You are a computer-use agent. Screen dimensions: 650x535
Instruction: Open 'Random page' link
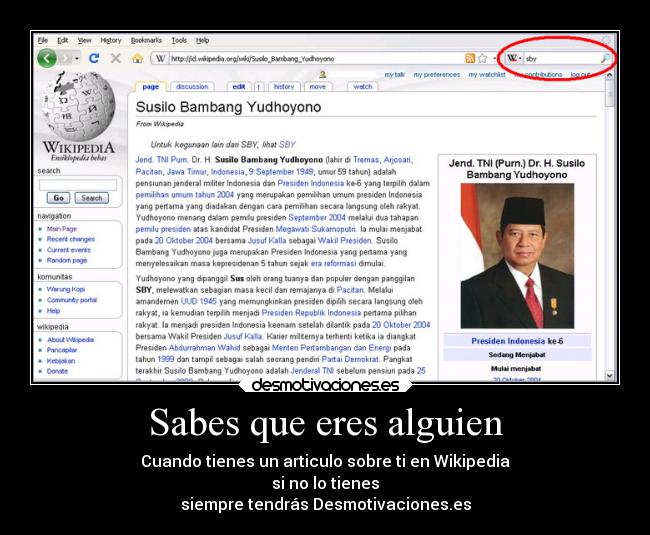click(67, 260)
